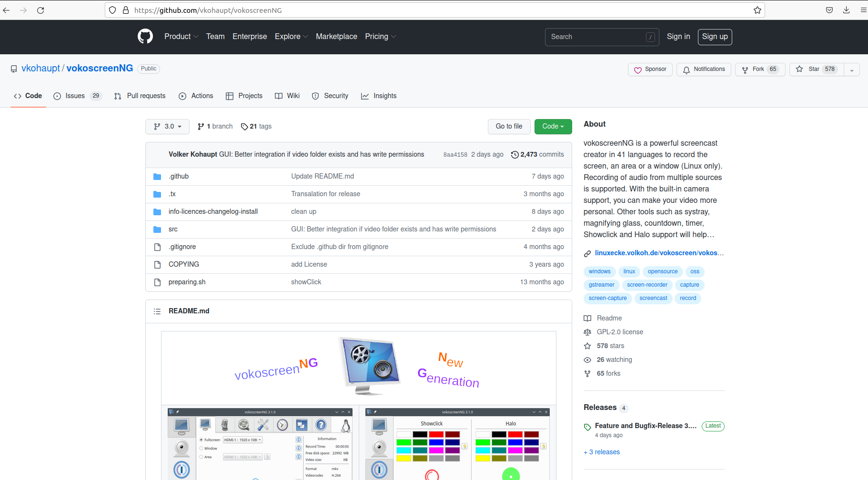Switch to the Issues tab
Image resolution: width=868 pixels, height=480 pixels.
point(77,96)
